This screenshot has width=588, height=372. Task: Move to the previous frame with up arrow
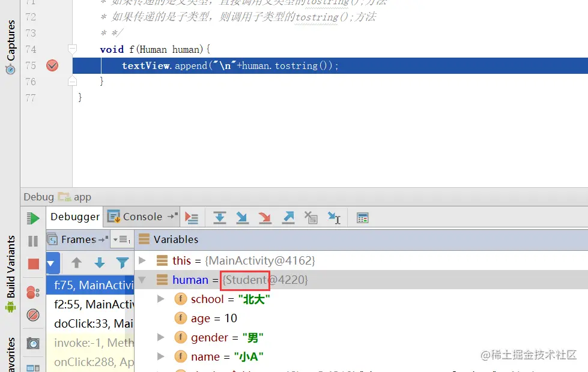pos(76,263)
